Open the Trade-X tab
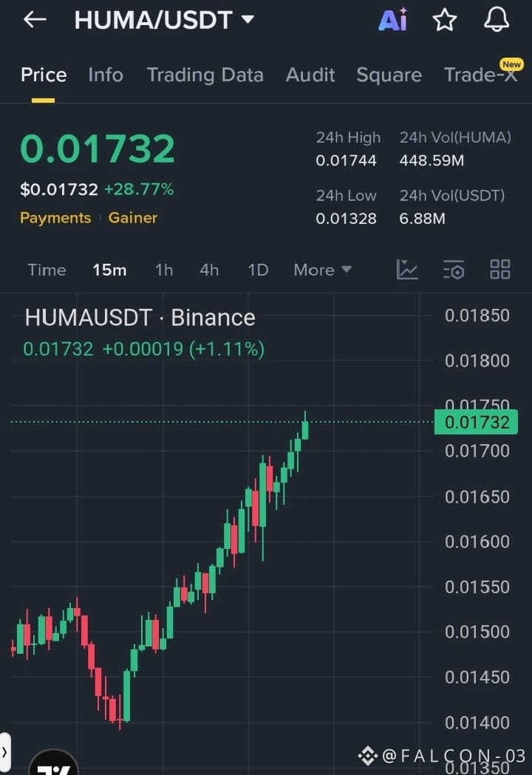The width and height of the screenshot is (532, 775). coord(480,75)
